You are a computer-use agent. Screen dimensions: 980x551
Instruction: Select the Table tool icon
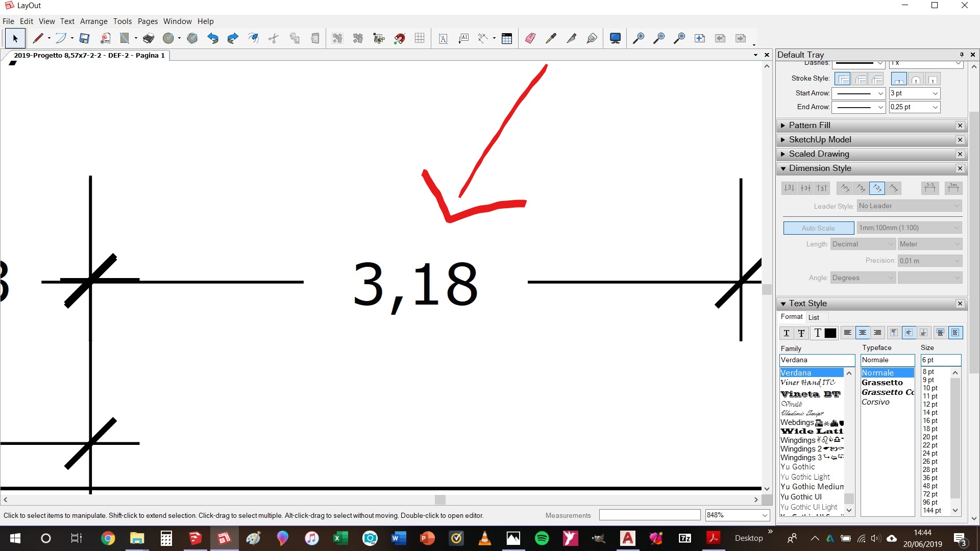tap(507, 38)
